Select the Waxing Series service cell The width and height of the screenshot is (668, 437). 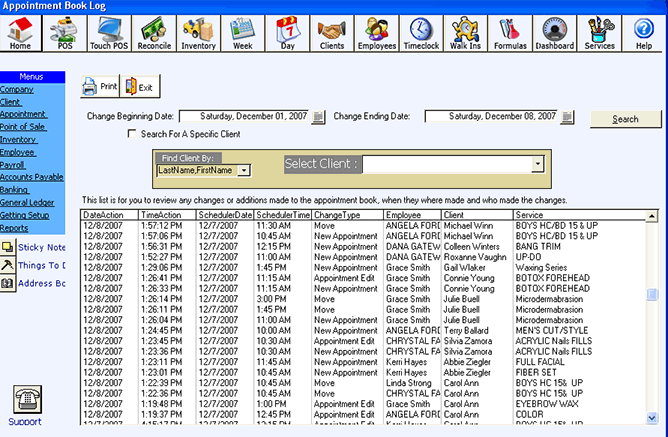(x=541, y=267)
